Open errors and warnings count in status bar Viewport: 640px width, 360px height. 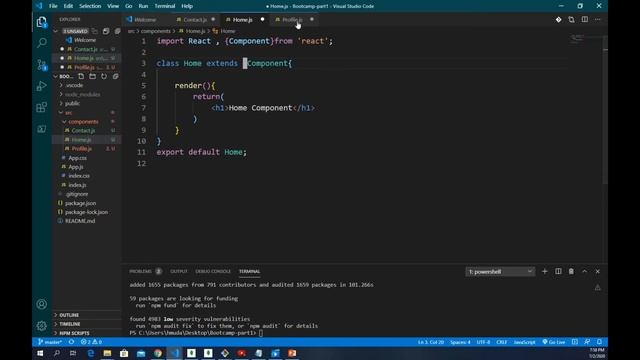coord(91,342)
